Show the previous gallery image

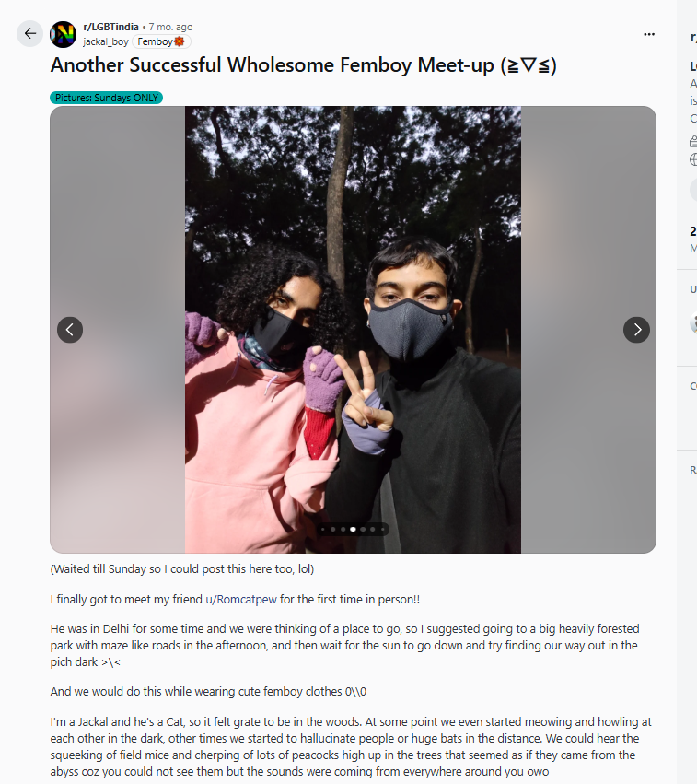(70, 330)
